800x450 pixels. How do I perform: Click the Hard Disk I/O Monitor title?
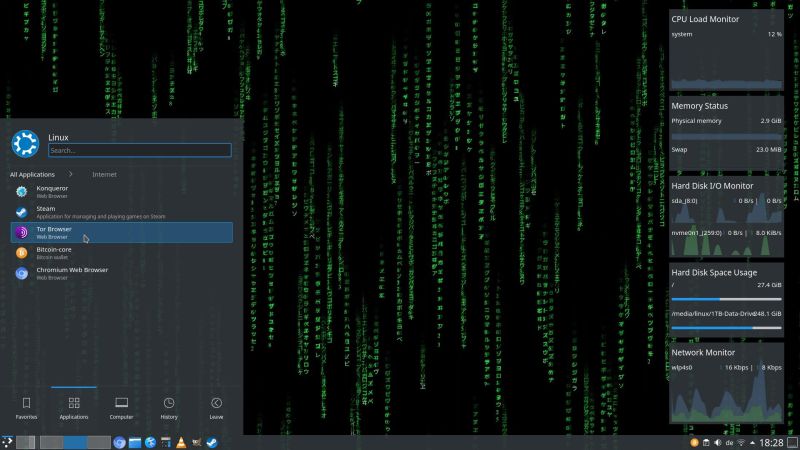click(712, 186)
